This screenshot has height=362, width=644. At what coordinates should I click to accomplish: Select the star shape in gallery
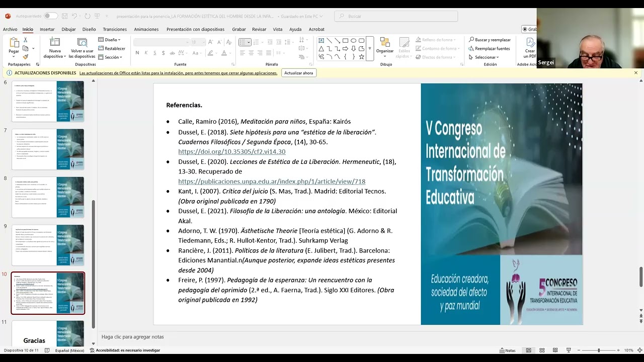(361, 57)
